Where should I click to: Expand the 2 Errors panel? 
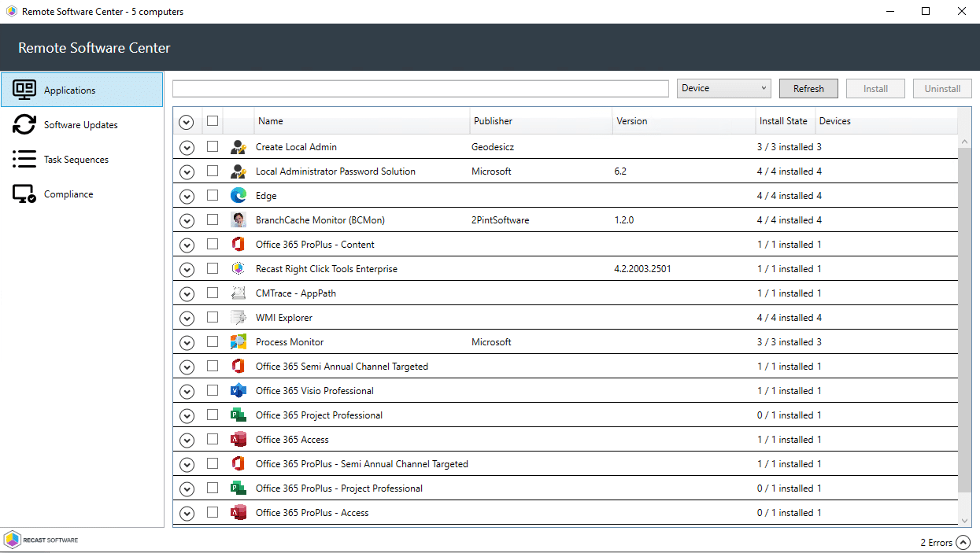(963, 543)
